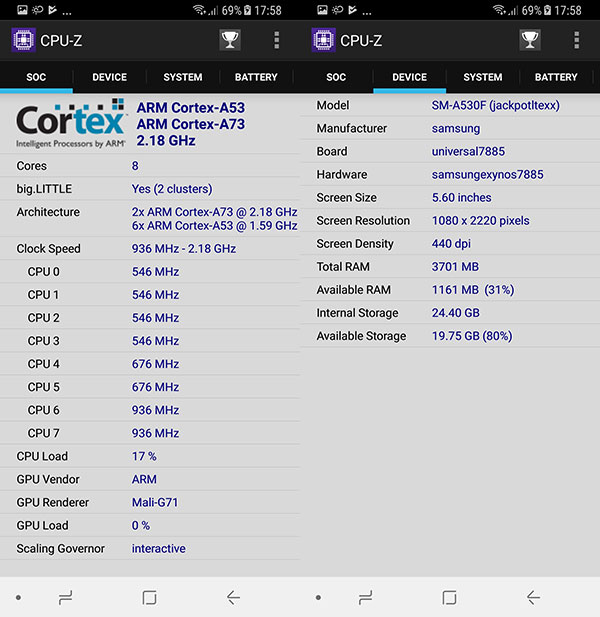The image size is (600, 617).
Task: Open recent apps below the SOC screen
Action: [x=66, y=597]
